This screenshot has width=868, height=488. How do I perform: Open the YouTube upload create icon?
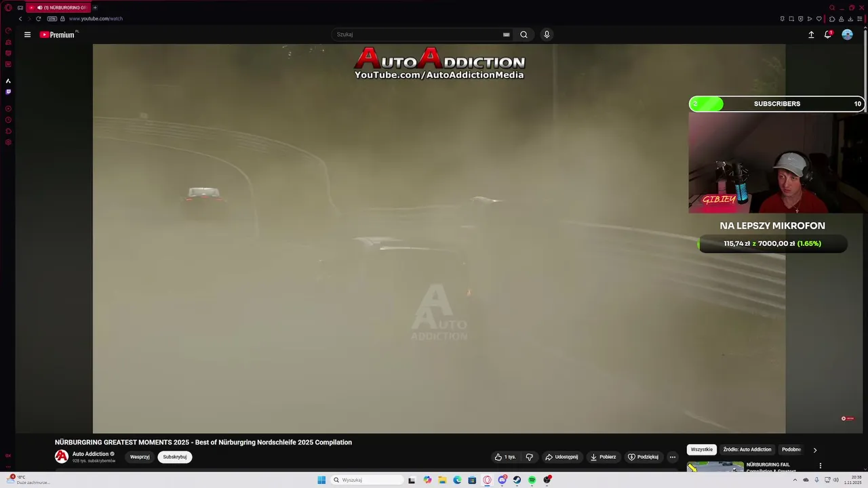click(x=811, y=35)
